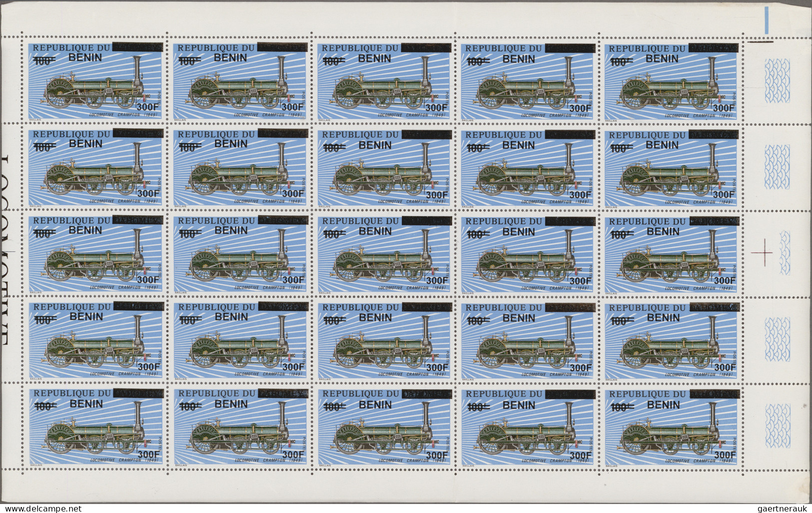Click the stamp in row five, column three
The image size is (812, 513).
384,427
